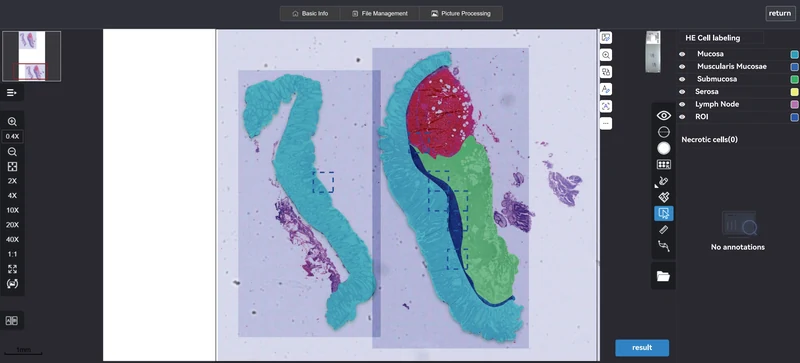Select the circle-with-line opacity tool
This screenshot has height=363, width=800.
point(664,132)
